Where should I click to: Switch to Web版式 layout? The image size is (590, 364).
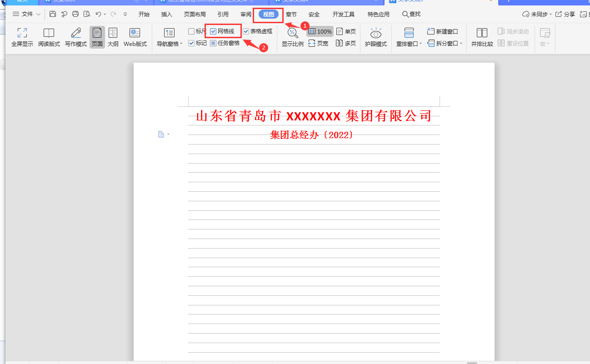pyautogui.click(x=135, y=37)
